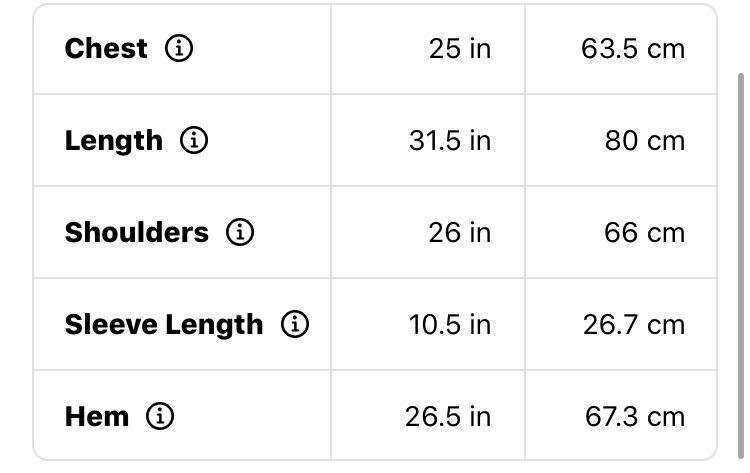750x473 pixels.
Task: Select the 63.5 cm chest value
Action: click(633, 49)
